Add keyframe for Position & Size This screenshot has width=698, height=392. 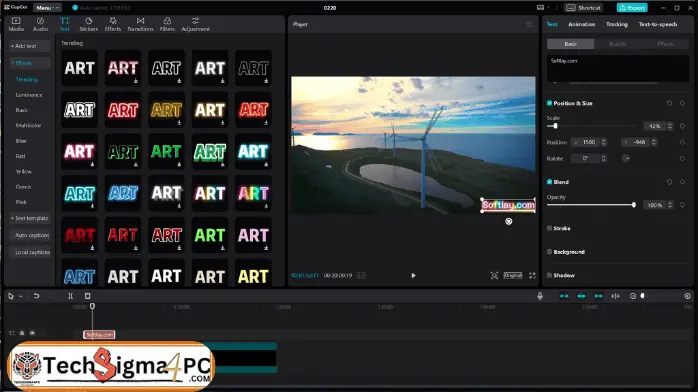click(682, 103)
